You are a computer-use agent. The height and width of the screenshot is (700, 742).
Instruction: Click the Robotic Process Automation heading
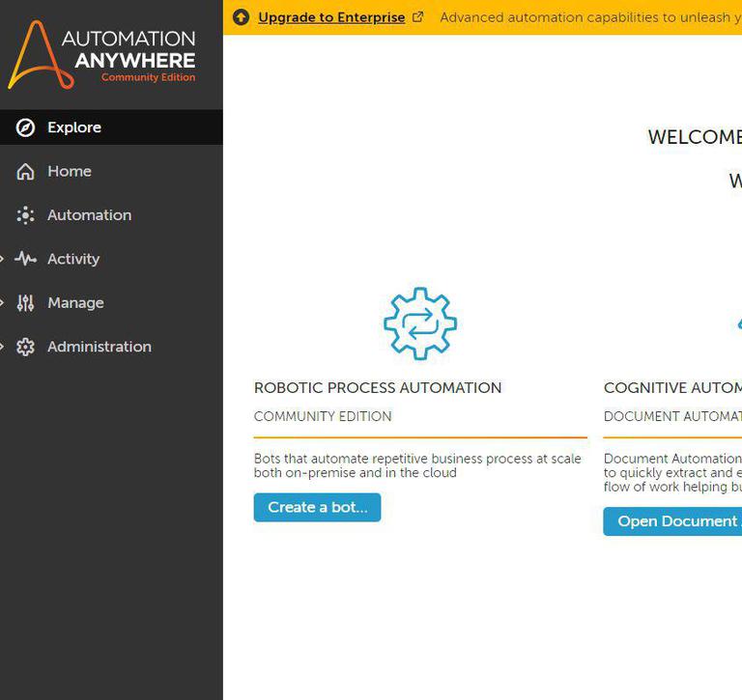[378, 388]
